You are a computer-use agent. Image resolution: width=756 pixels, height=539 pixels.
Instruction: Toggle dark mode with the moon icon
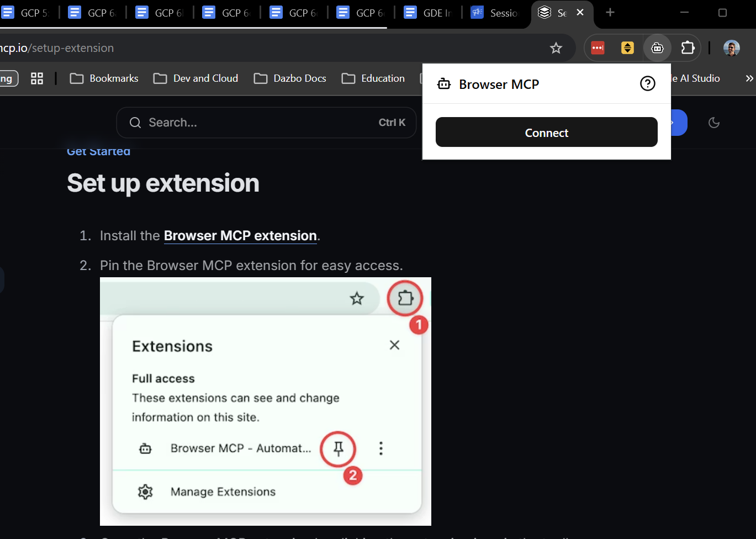pos(713,123)
